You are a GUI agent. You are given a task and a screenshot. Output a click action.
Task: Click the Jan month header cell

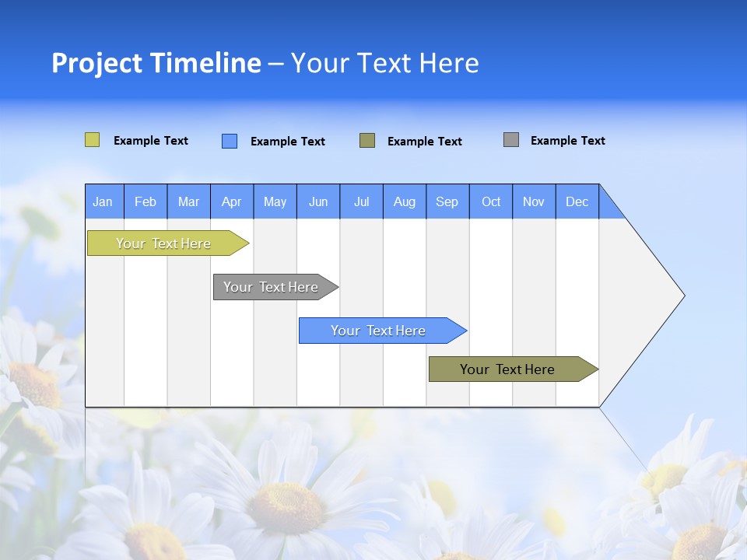tap(103, 201)
